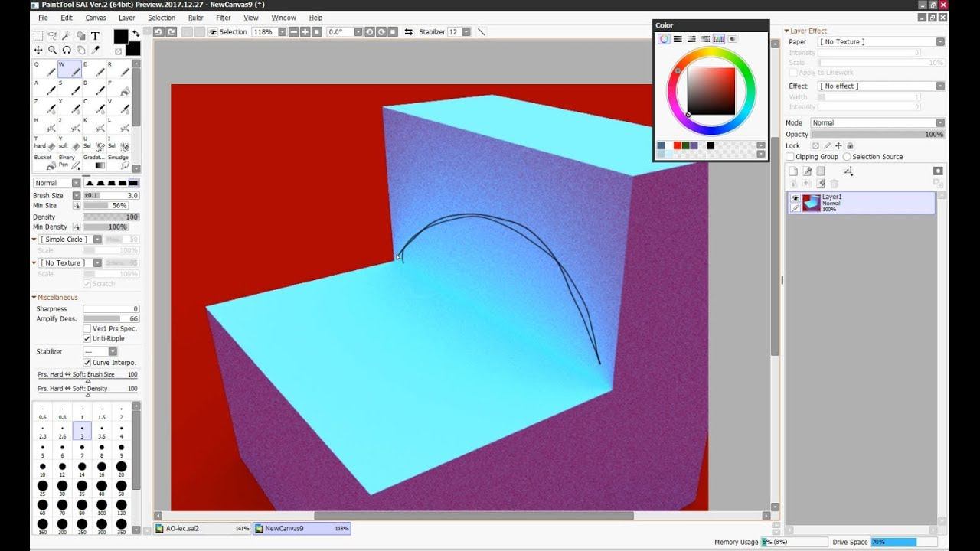Select the Bucket fill tool
This screenshot has height=551, width=980.
(44, 161)
